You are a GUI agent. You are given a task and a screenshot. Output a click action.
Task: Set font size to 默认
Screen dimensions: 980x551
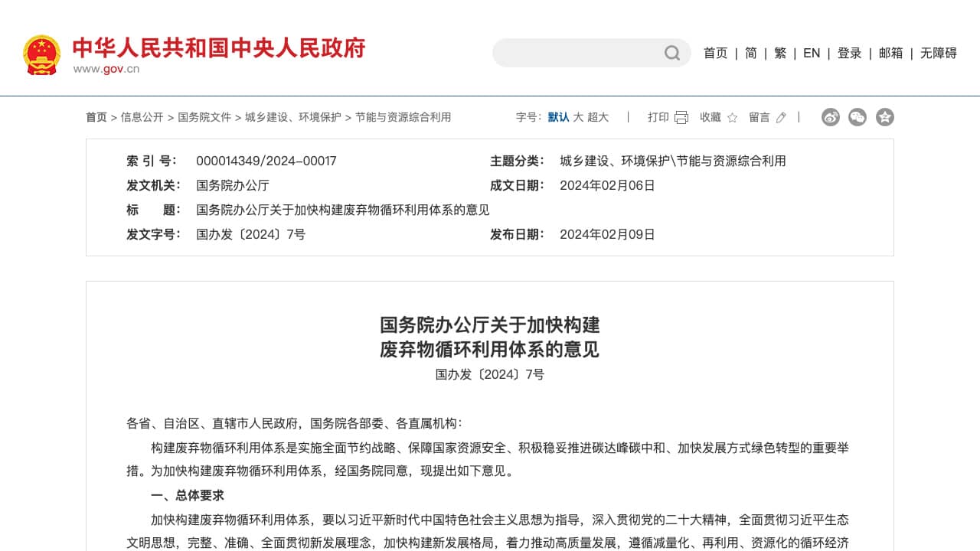559,117
